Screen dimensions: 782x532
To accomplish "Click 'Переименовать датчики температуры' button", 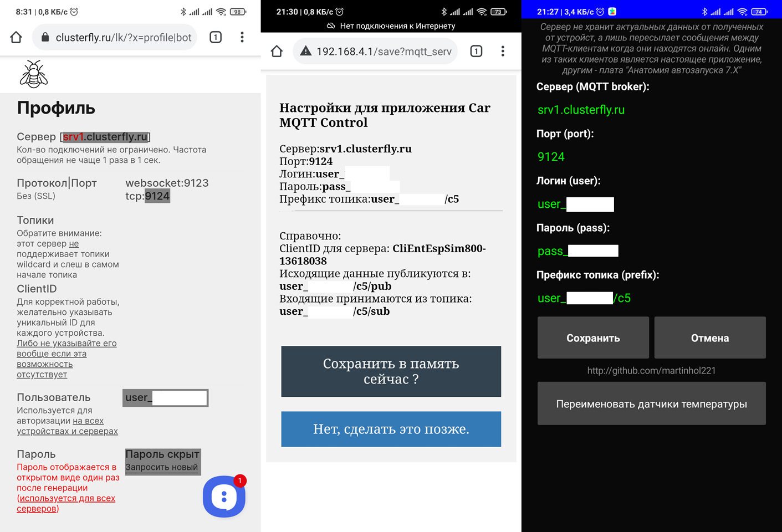I will point(652,403).
